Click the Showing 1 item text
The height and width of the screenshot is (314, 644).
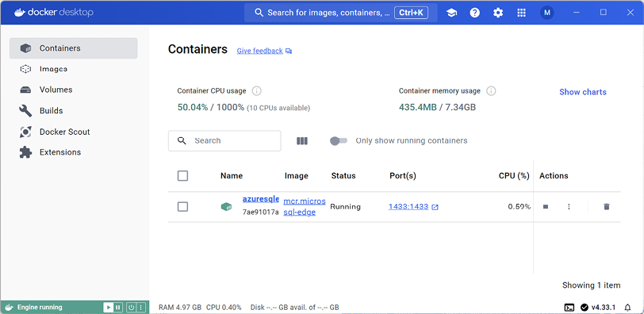click(591, 285)
